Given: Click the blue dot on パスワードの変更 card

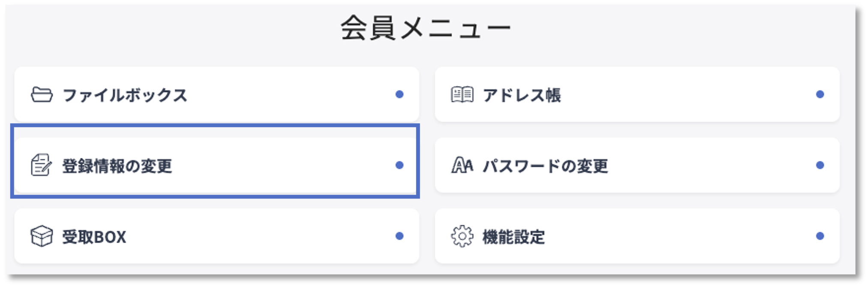Looking at the screenshot, I should (820, 165).
